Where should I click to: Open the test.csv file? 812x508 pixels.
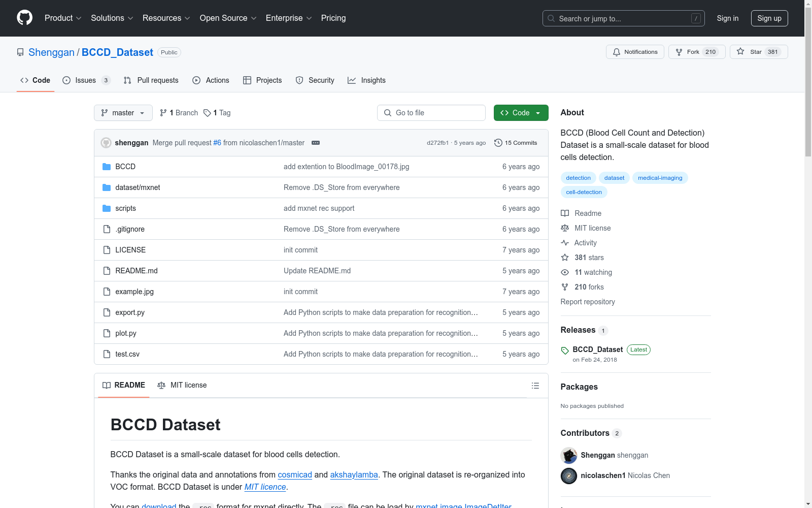point(127,354)
